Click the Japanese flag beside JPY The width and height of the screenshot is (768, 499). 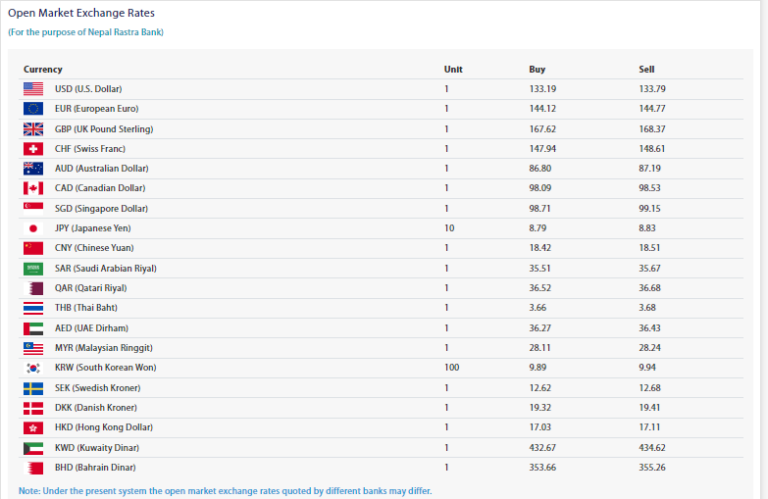coord(33,228)
